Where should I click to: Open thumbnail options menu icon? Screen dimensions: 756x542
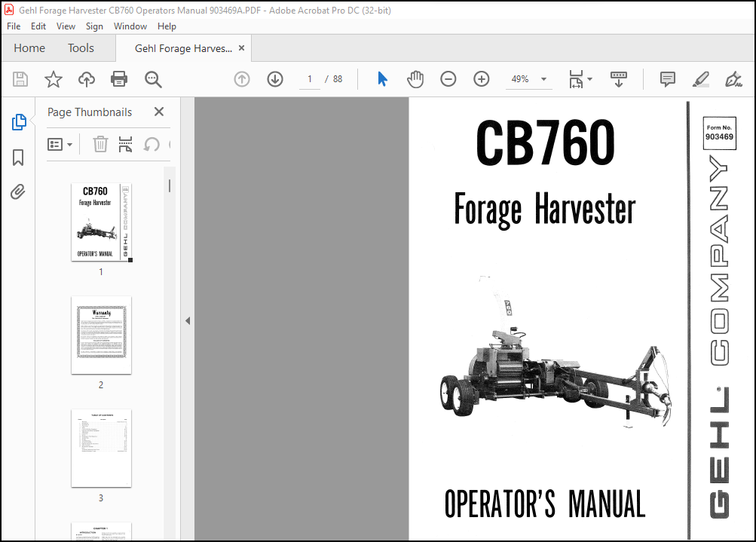pos(60,144)
